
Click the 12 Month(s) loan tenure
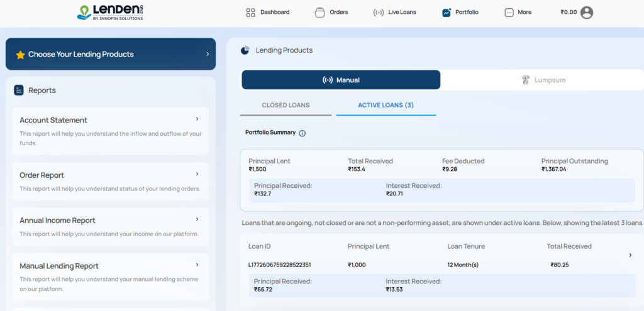(463, 265)
